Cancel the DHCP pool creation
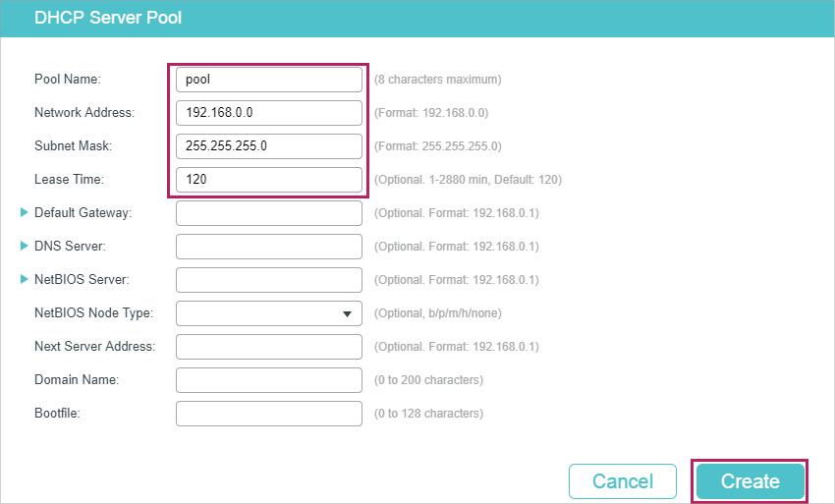Image resolution: width=835 pixels, height=504 pixels. 623,481
